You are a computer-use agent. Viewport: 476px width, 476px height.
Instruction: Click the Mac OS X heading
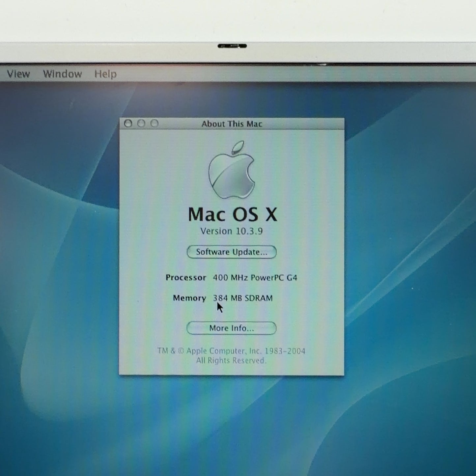click(233, 214)
